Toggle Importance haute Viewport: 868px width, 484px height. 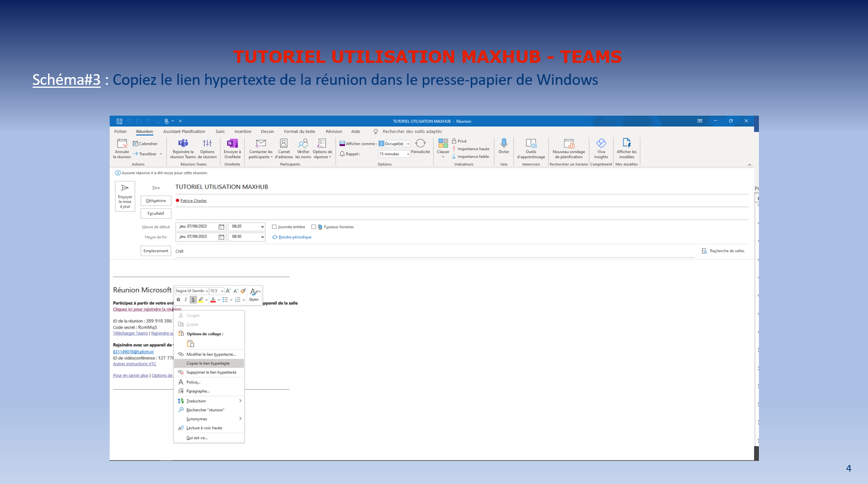[471, 149]
